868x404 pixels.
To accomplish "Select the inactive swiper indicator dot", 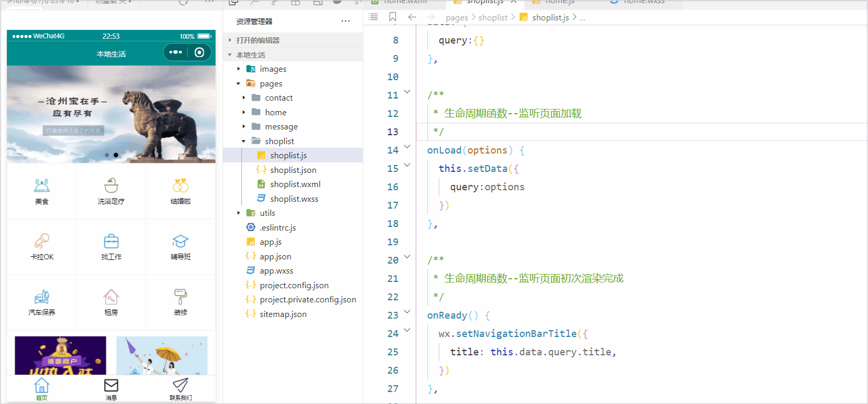I will (107, 155).
